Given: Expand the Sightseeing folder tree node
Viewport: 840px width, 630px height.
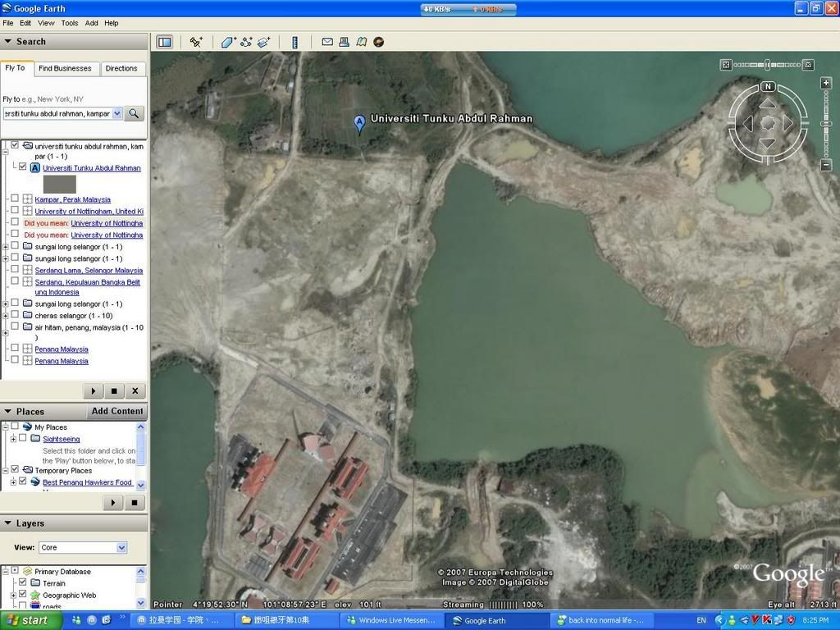Looking at the screenshot, I should click(13, 439).
